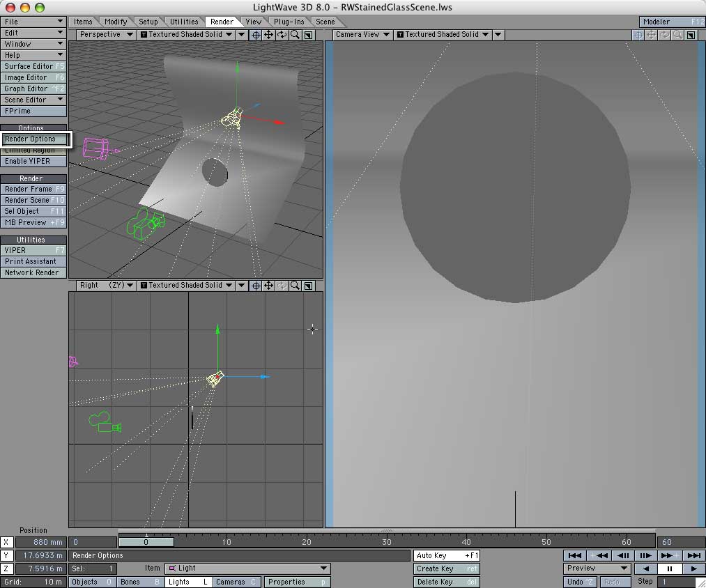
Task: Maximize the Perspective viewport with its corner icon
Action: pyautogui.click(x=309, y=35)
